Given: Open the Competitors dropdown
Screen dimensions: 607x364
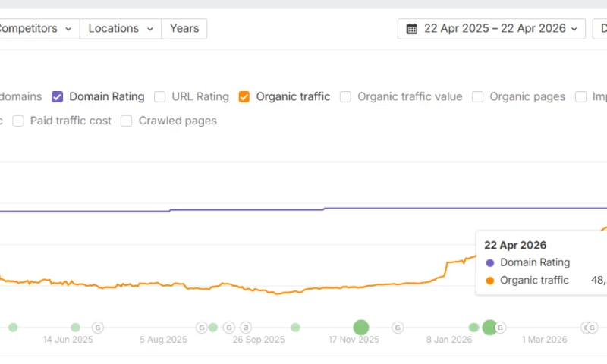Looking at the screenshot, I should click(39, 29).
